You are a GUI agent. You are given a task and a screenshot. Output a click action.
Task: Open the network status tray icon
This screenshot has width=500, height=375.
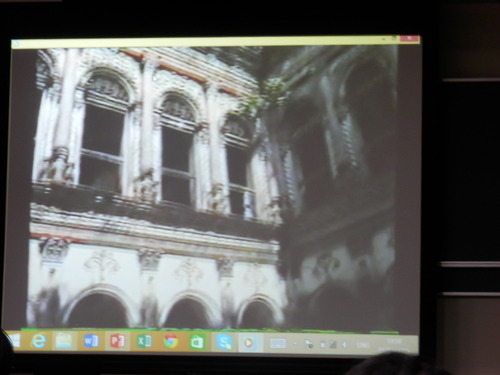point(333,344)
